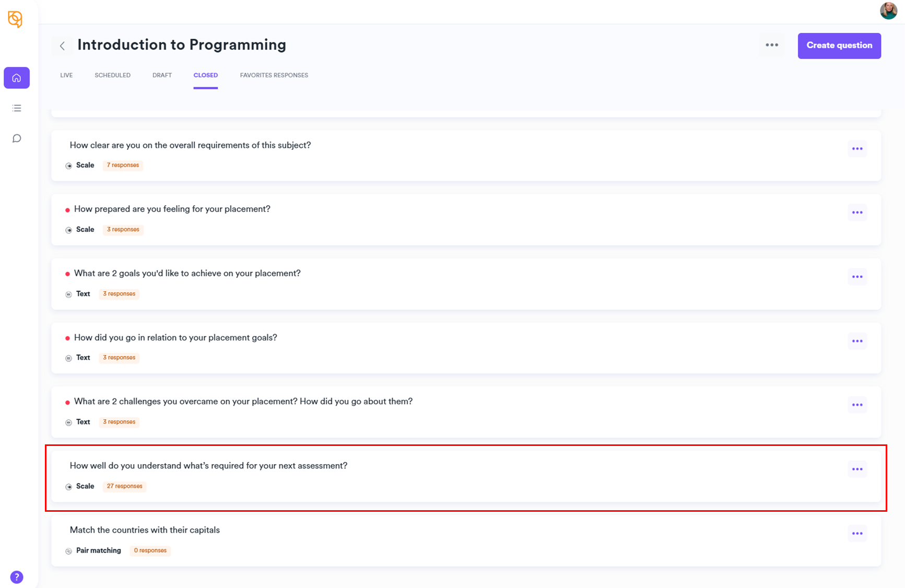Image resolution: width=905 pixels, height=588 pixels.
Task: Go back using the left arrow
Action: point(62,46)
